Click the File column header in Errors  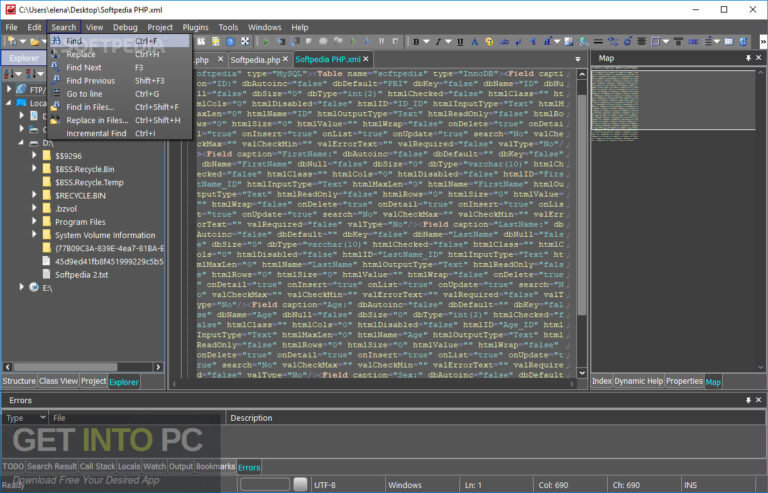point(136,418)
